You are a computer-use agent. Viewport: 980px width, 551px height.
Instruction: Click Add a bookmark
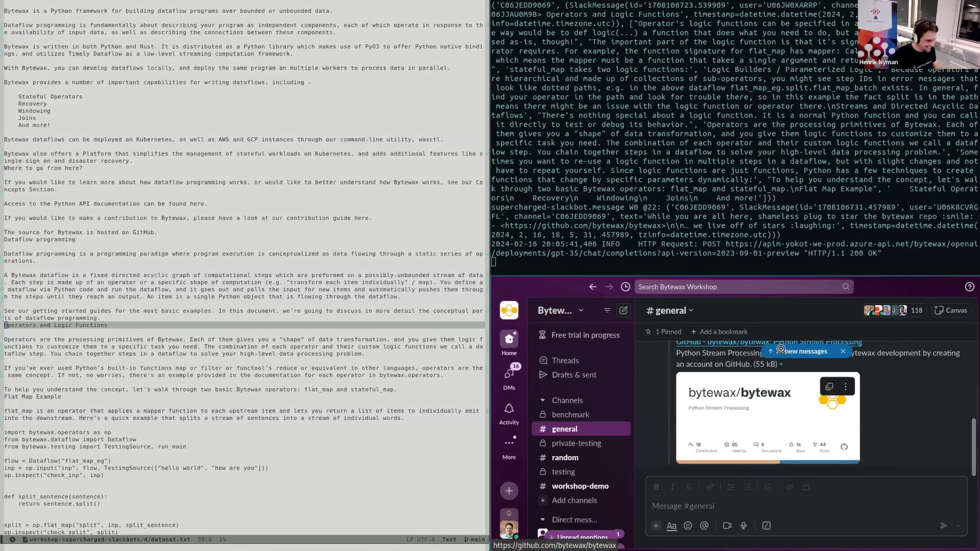pos(719,331)
